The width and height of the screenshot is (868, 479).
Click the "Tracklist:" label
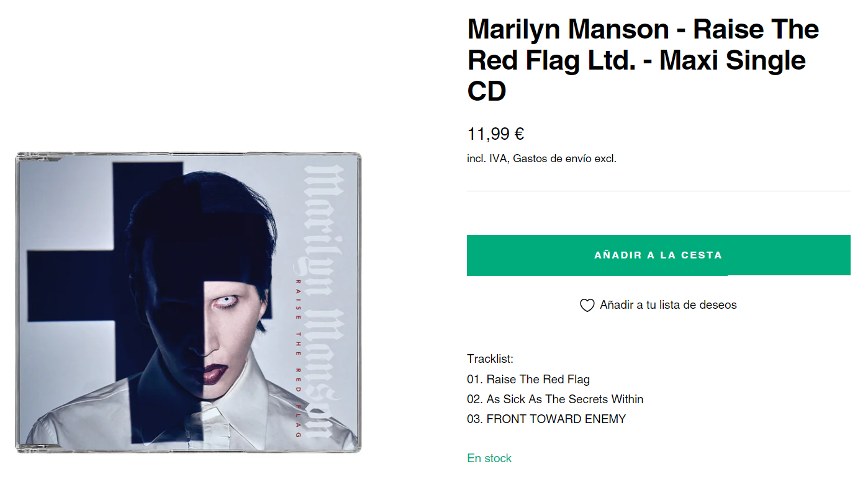(491, 358)
